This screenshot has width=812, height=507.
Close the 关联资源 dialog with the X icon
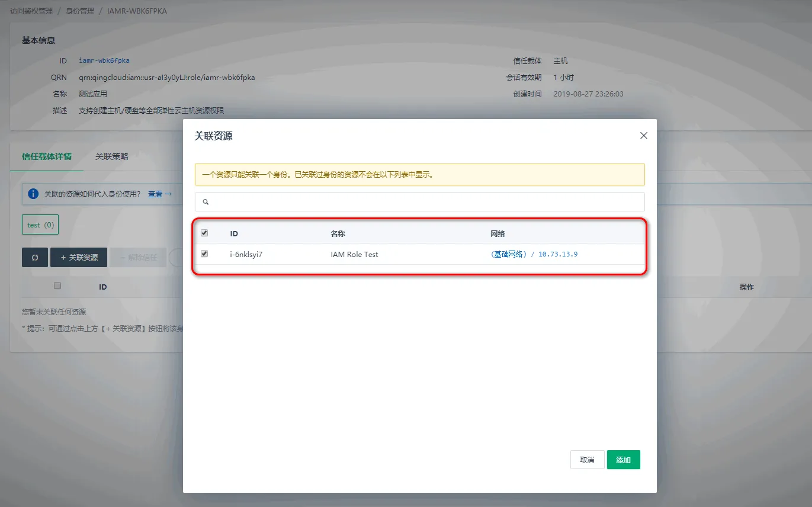point(644,136)
